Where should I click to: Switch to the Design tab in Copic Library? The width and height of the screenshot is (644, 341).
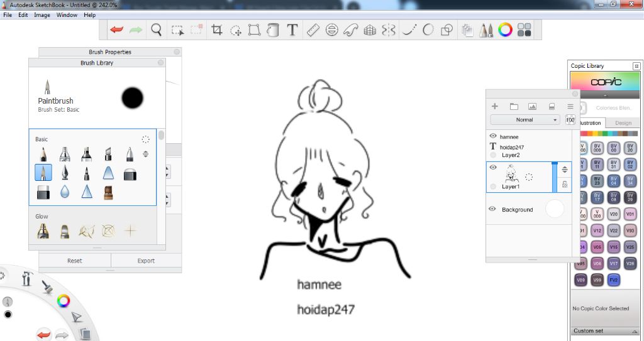coord(623,122)
